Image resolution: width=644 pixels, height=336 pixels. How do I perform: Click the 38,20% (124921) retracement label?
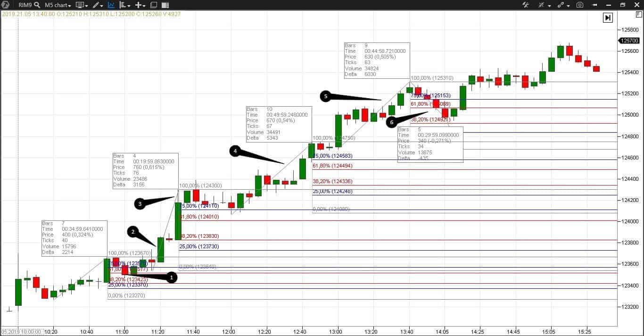[x=431, y=119]
